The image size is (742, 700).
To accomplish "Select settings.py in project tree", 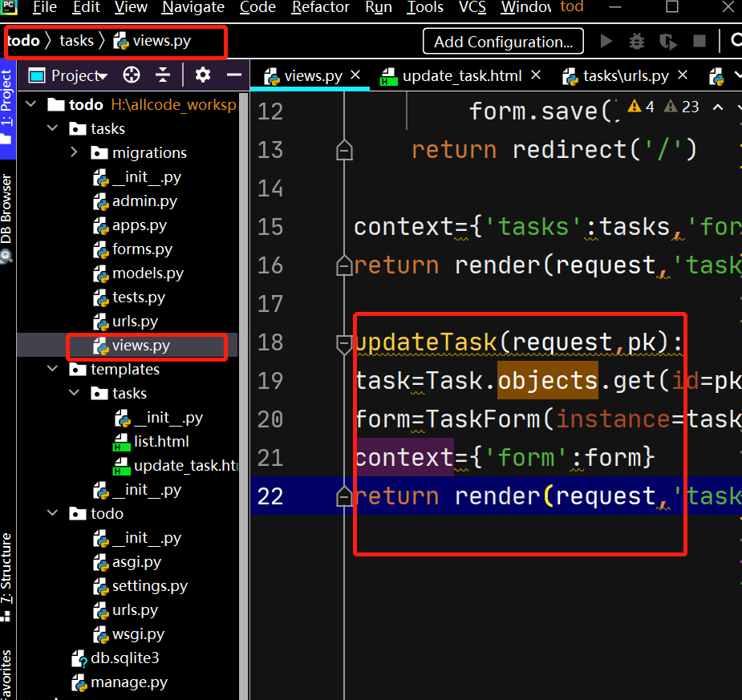I will [140, 585].
